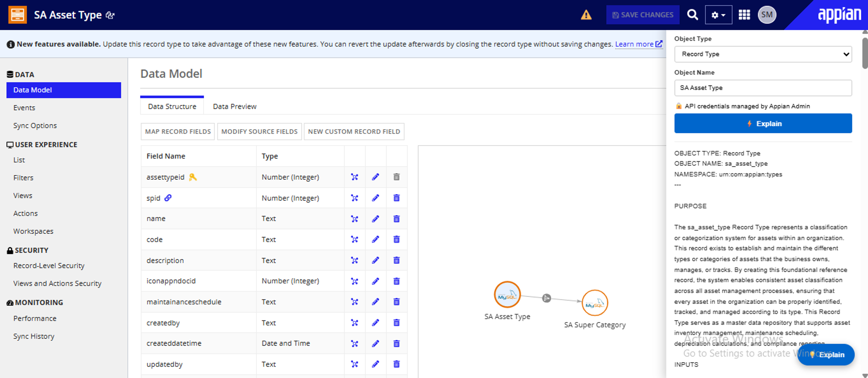The width and height of the screenshot is (868, 378).
Task: Open Views in the sidebar
Action: coord(23,195)
